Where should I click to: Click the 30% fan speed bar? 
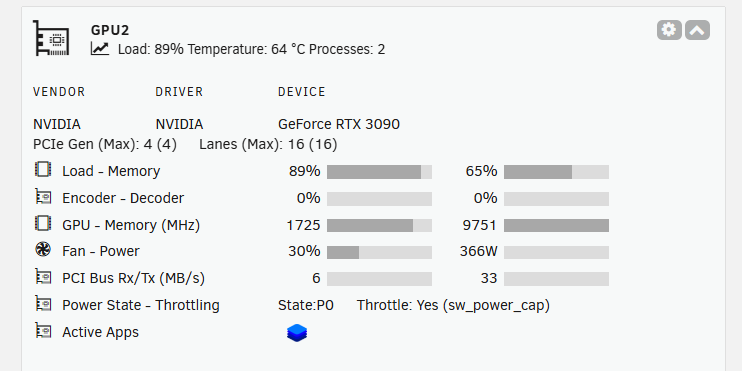[x=380, y=252]
